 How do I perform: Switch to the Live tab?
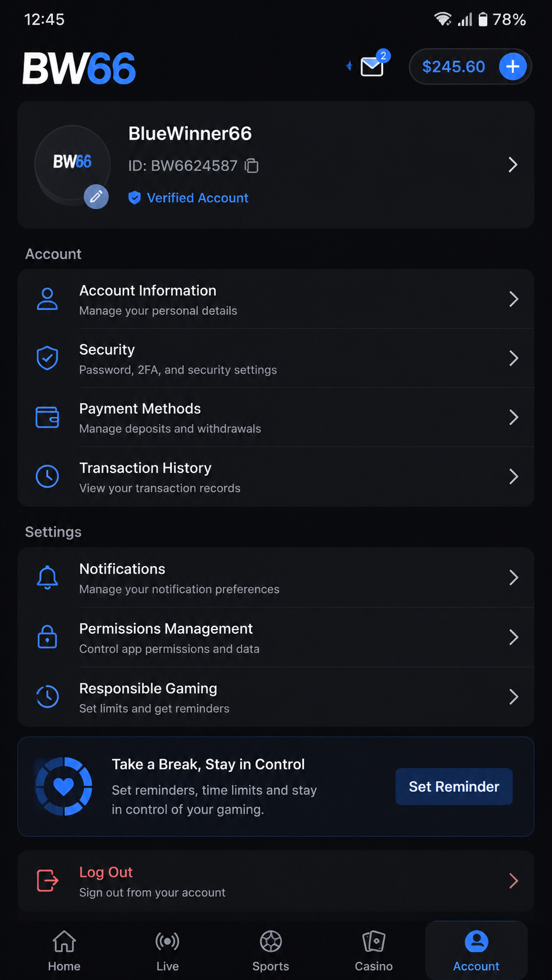[x=168, y=951]
